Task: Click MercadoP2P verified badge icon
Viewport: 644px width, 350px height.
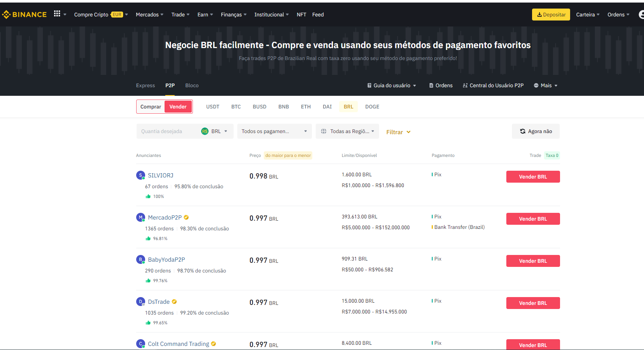Action: [x=186, y=217]
